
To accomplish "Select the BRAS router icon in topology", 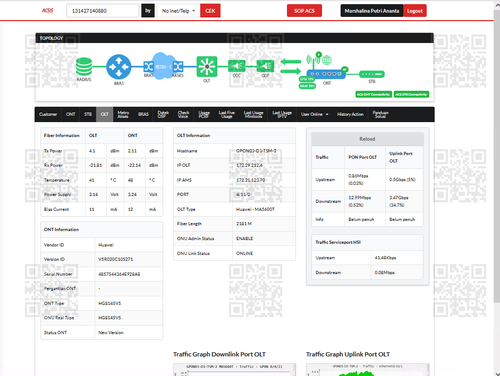I will click(x=119, y=67).
